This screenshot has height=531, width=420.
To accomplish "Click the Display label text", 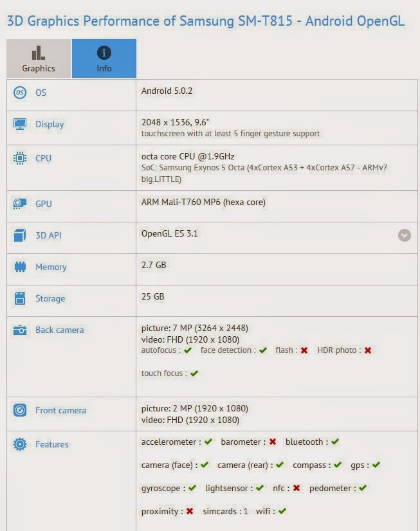I will point(50,124).
